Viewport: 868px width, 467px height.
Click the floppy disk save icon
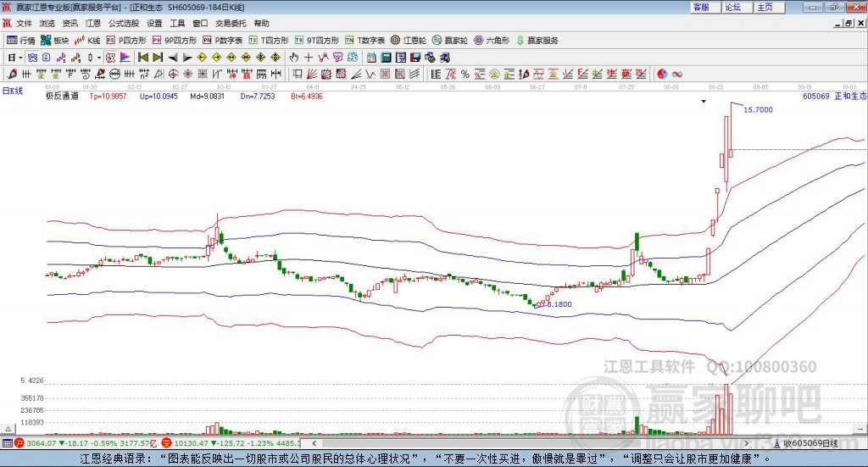pos(415,57)
